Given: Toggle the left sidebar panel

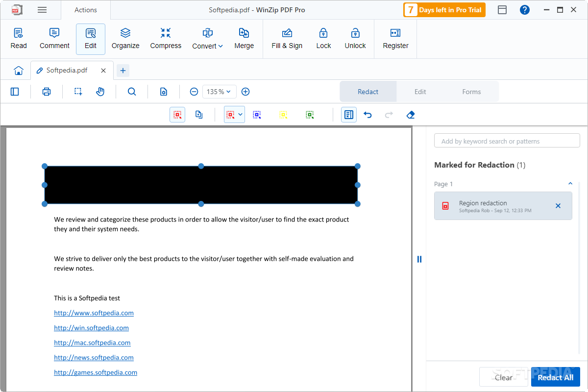Looking at the screenshot, I should point(15,92).
